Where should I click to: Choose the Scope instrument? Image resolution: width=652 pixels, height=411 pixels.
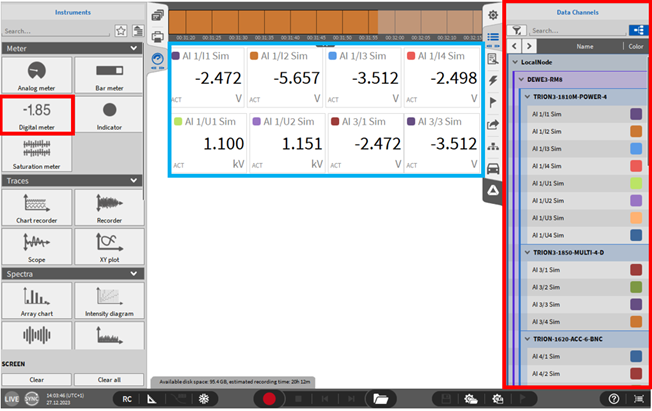[37, 246]
